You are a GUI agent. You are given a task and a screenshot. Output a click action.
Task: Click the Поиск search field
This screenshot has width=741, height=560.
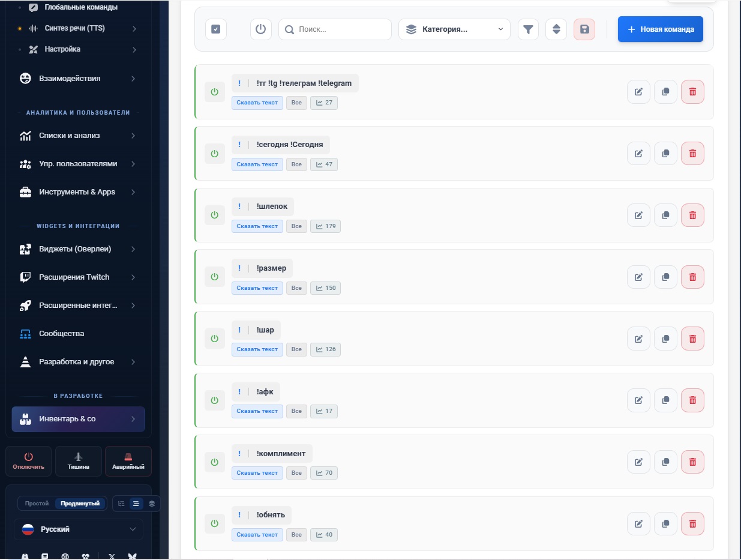tap(335, 29)
